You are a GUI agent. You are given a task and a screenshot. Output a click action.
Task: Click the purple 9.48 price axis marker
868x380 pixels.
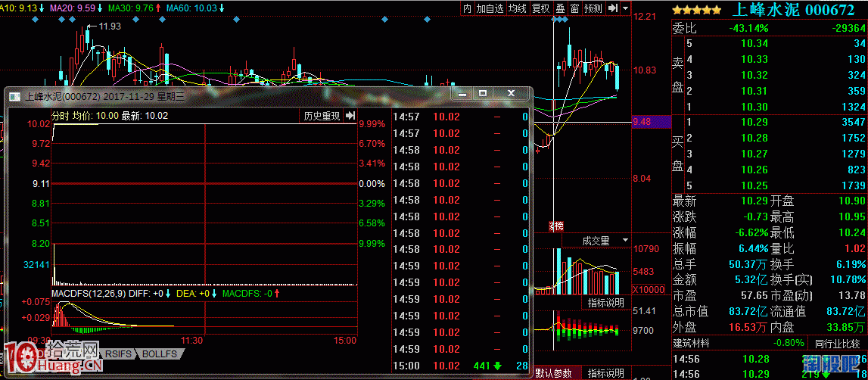(650, 123)
